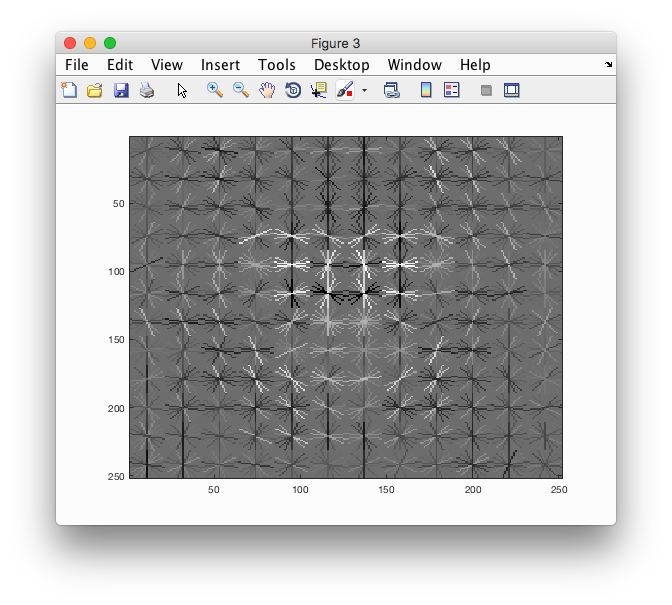Insert a legend with the toolbar icon
Screen dimensions: 672x605
click(451, 90)
